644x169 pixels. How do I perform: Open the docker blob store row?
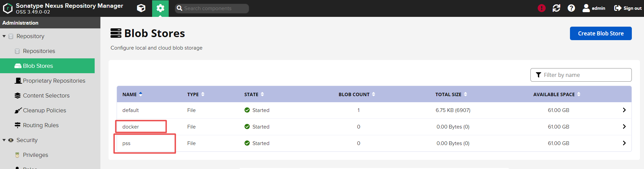(131, 127)
